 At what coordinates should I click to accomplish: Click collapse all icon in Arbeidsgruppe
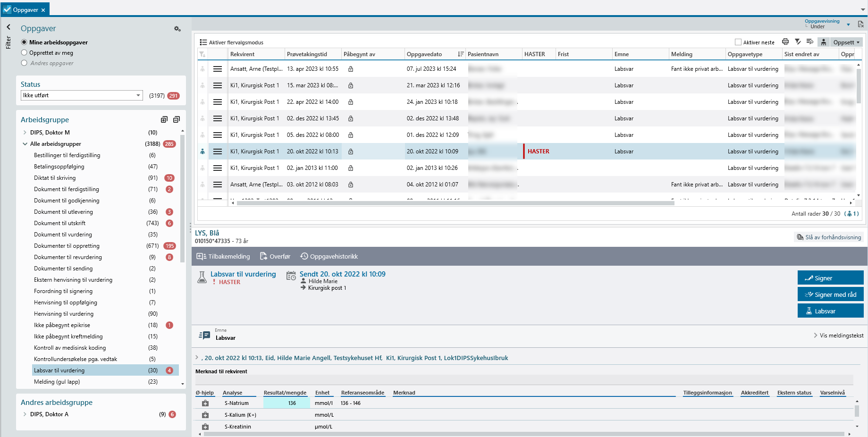tap(177, 120)
